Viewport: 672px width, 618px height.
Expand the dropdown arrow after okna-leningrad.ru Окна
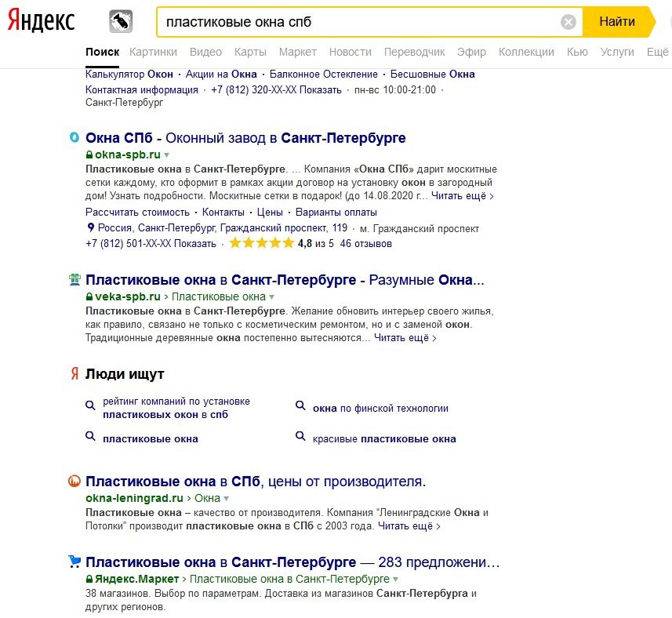tap(227, 499)
